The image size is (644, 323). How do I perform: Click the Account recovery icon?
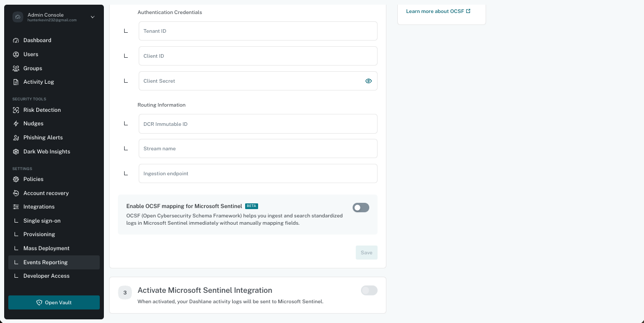pos(16,193)
